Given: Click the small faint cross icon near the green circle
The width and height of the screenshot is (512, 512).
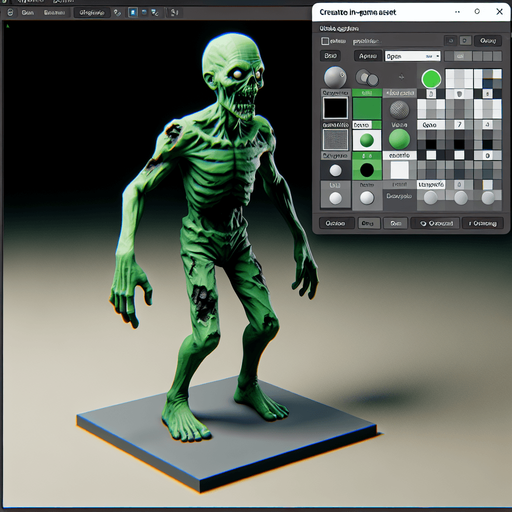Looking at the screenshot, I should pyautogui.click(x=401, y=77).
